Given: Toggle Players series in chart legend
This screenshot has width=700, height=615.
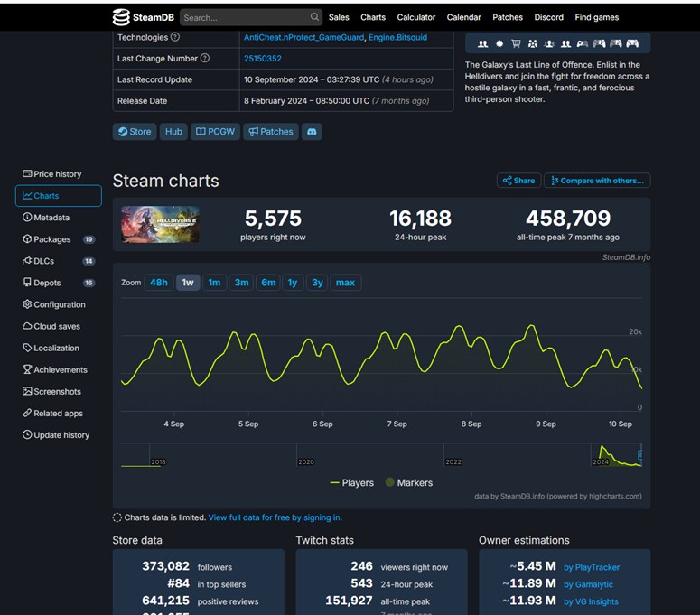Looking at the screenshot, I should click(351, 483).
